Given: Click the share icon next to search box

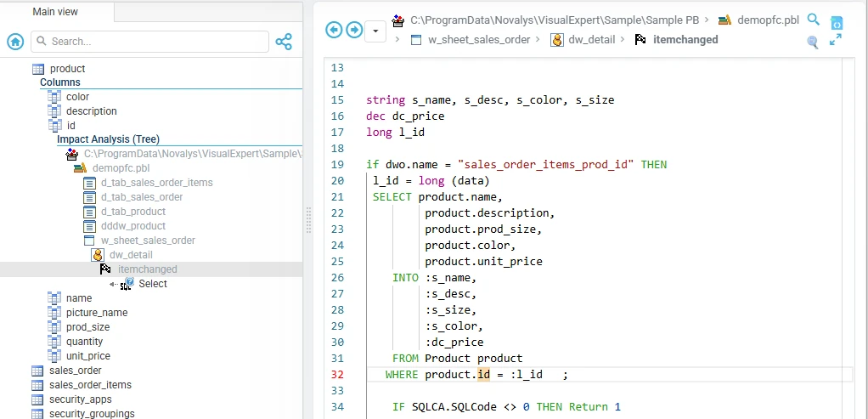Looking at the screenshot, I should click(284, 42).
